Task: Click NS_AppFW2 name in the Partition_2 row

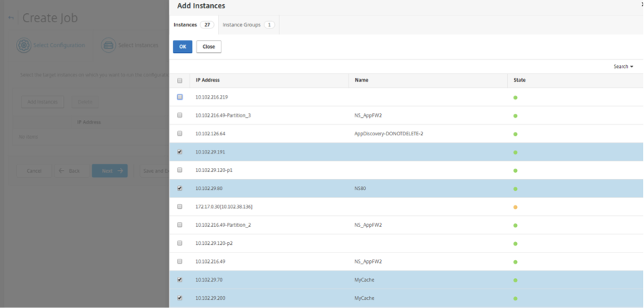Action: click(x=368, y=225)
